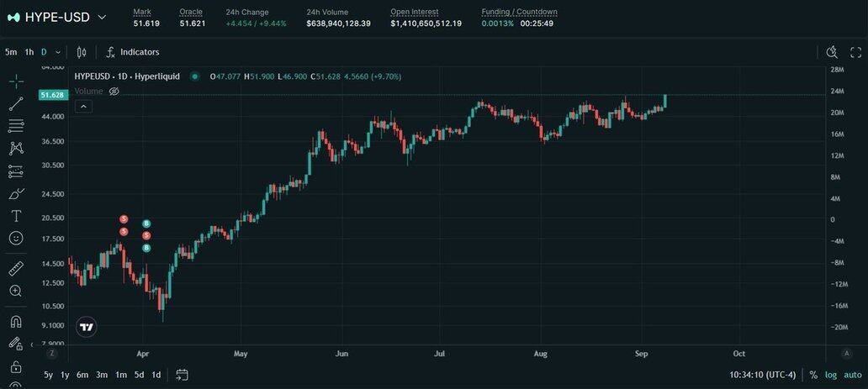
Task: Set the chart range to 5d
Action: click(139, 376)
